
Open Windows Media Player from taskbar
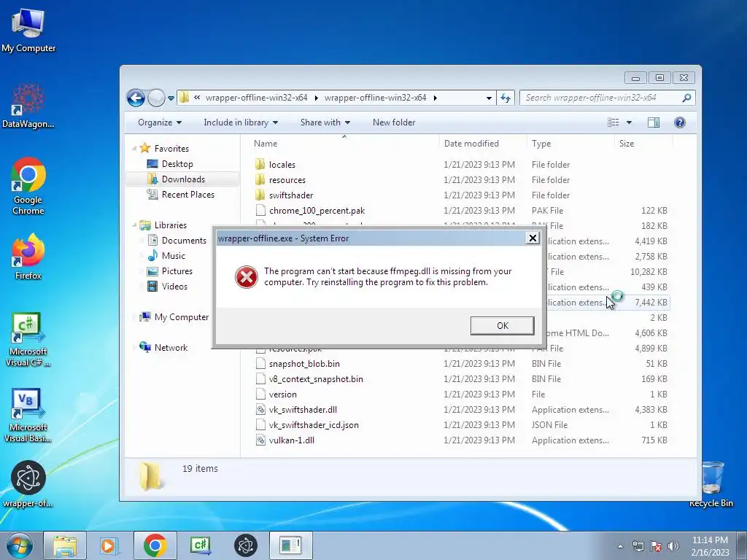tap(109, 545)
